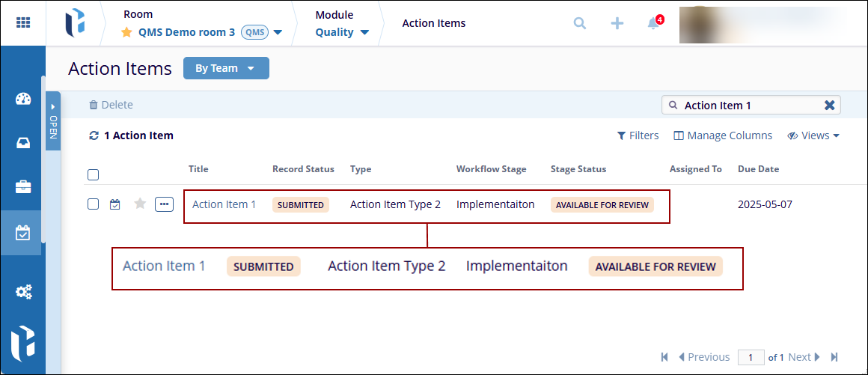Clear the search field with the X

(x=829, y=106)
